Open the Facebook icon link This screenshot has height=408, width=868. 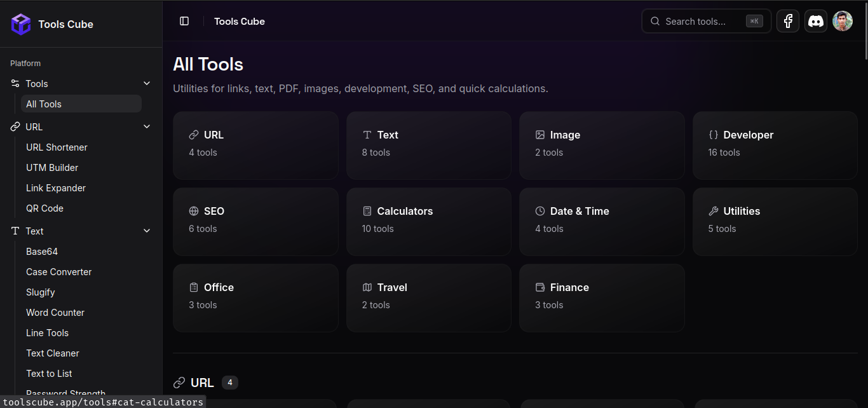tap(788, 21)
